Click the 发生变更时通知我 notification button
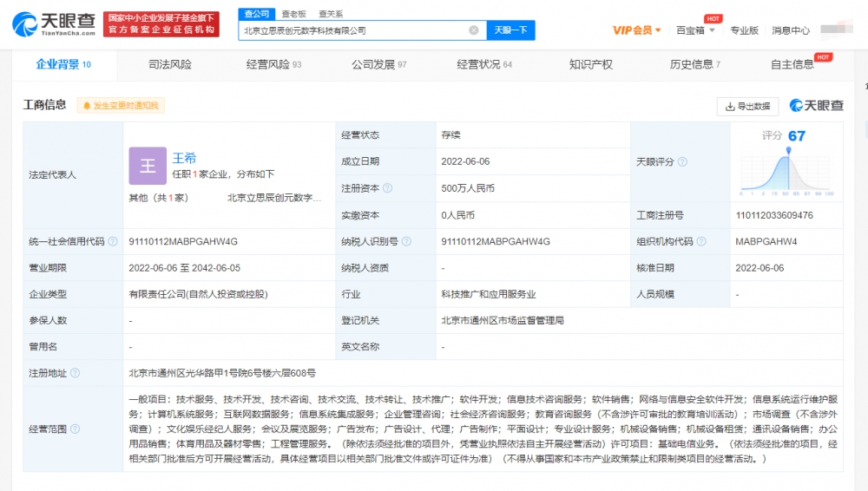Screen dimensions: 868x491 (121, 106)
